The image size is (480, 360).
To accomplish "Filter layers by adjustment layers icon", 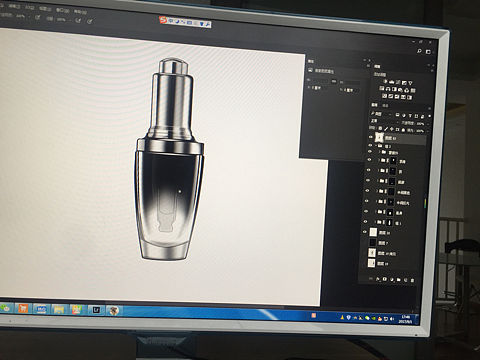I will 404,115.
